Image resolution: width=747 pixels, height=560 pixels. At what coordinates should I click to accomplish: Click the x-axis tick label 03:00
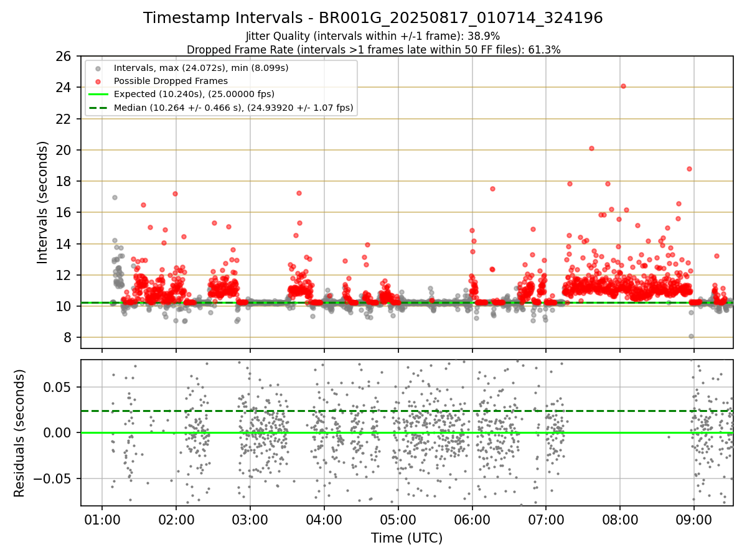coord(250,520)
